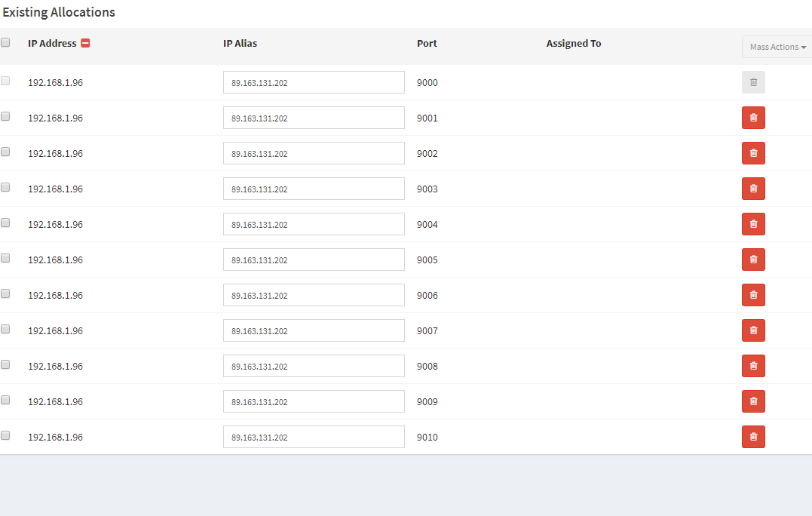Image resolution: width=812 pixels, height=516 pixels.
Task: Delete the allocation for port 9010
Action: coord(753,437)
